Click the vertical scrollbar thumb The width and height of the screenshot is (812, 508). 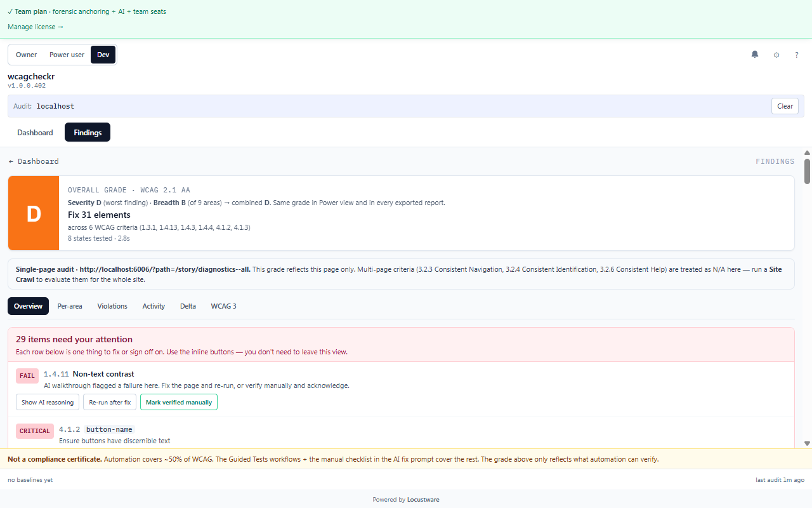[x=807, y=171]
